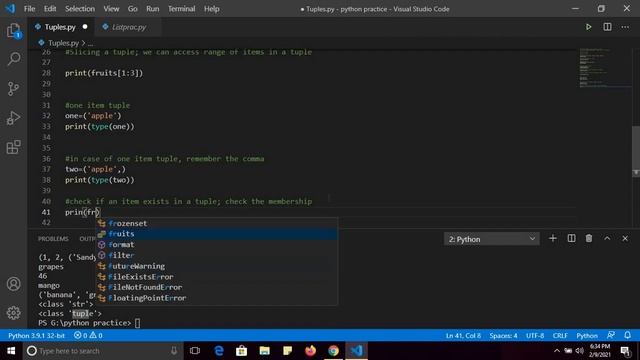Open the Run and Debug view
The height and width of the screenshot is (360, 640).
tap(13, 118)
